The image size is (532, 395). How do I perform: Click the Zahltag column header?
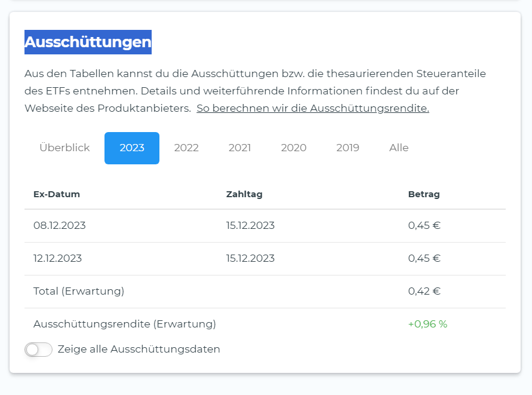click(244, 194)
